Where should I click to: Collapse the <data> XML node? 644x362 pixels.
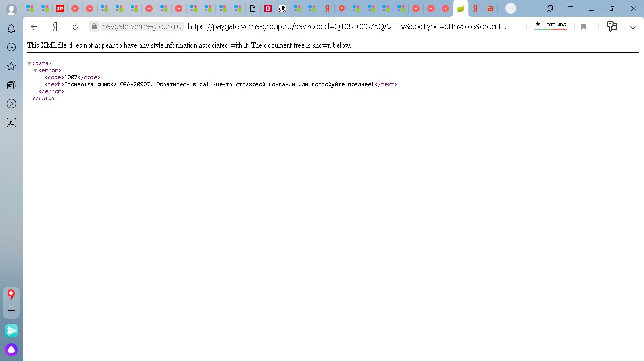pyautogui.click(x=29, y=63)
